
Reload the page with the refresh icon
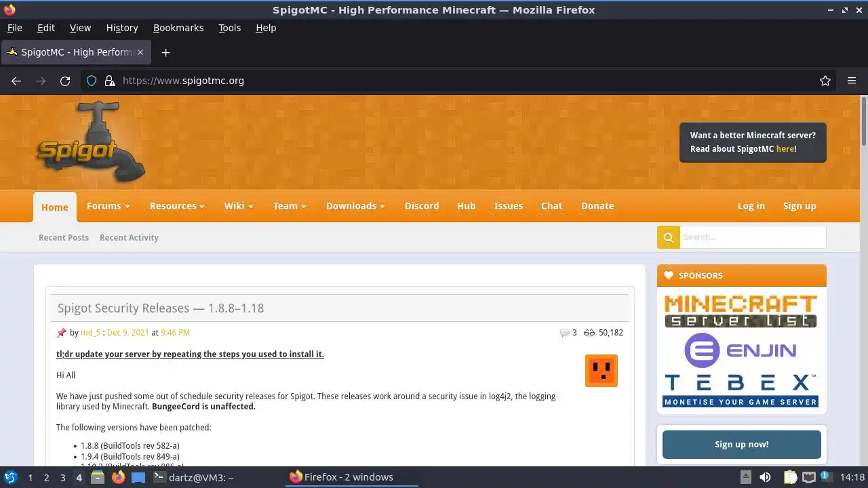(x=65, y=81)
